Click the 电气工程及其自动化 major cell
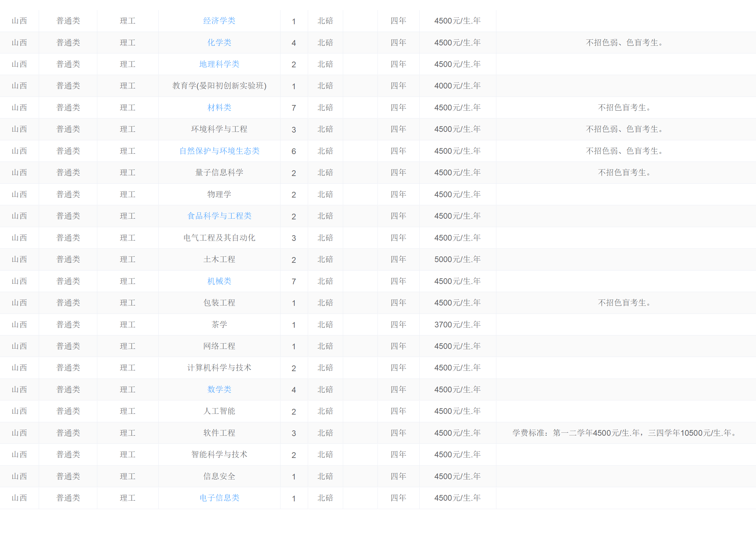The height and width of the screenshot is (534, 756). coord(219,238)
